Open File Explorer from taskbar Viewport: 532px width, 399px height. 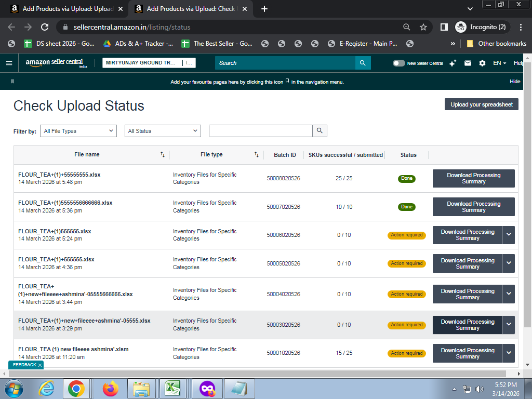(x=141, y=389)
